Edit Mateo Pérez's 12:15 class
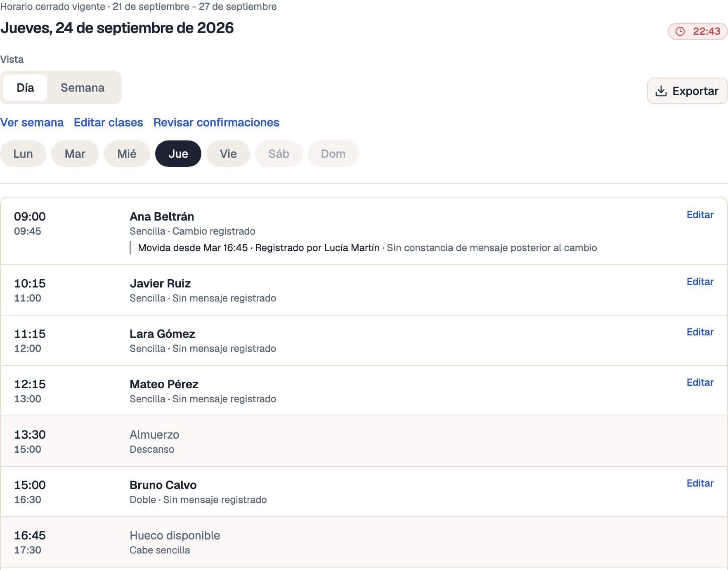This screenshot has width=728, height=570. point(700,382)
